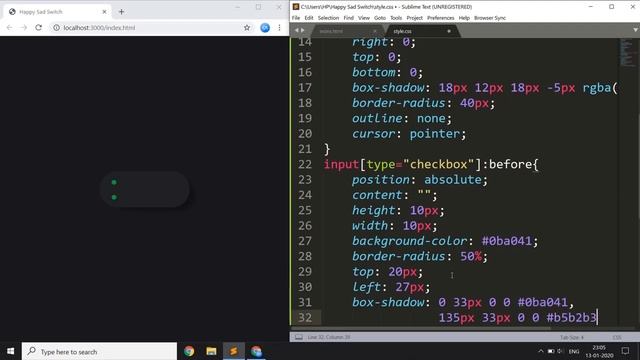Open the Selection menu
The width and height of the screenshot is (640, 360).
[328, 18]
